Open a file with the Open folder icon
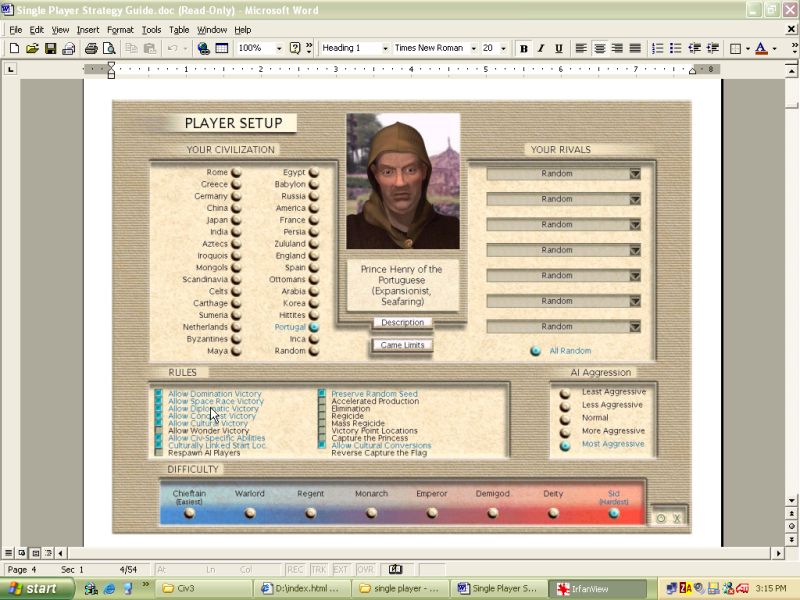 (32, 48)
